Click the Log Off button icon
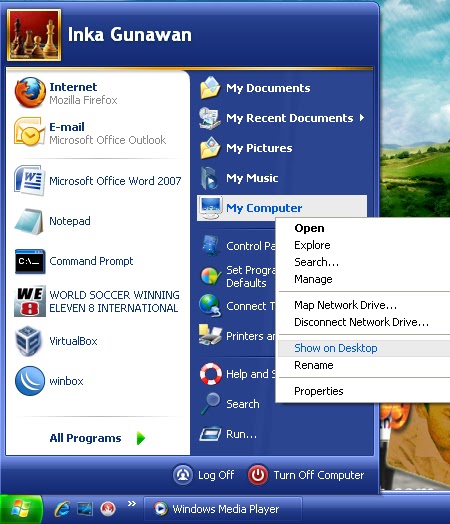 [183, 475]
